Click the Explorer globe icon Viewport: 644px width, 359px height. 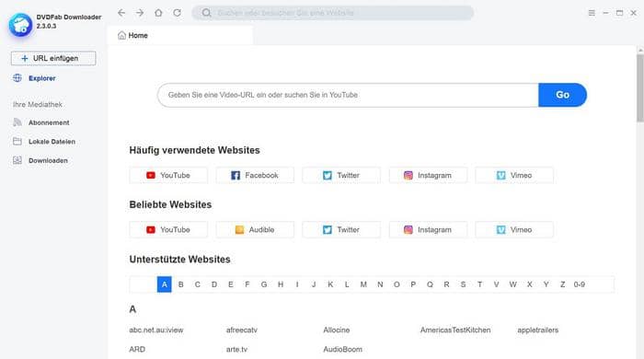[17, 78]
